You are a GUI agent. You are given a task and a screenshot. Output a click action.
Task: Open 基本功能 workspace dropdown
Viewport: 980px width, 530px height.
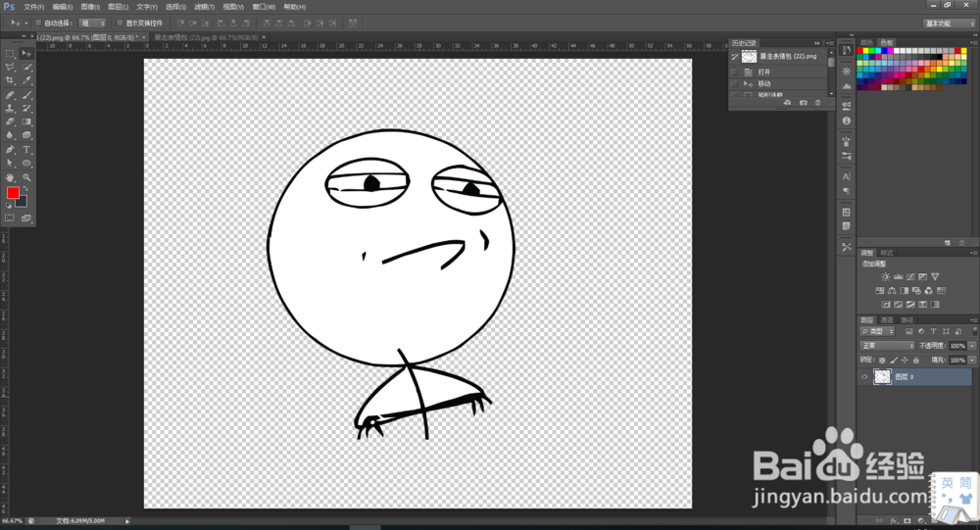[x=949, y=24]
